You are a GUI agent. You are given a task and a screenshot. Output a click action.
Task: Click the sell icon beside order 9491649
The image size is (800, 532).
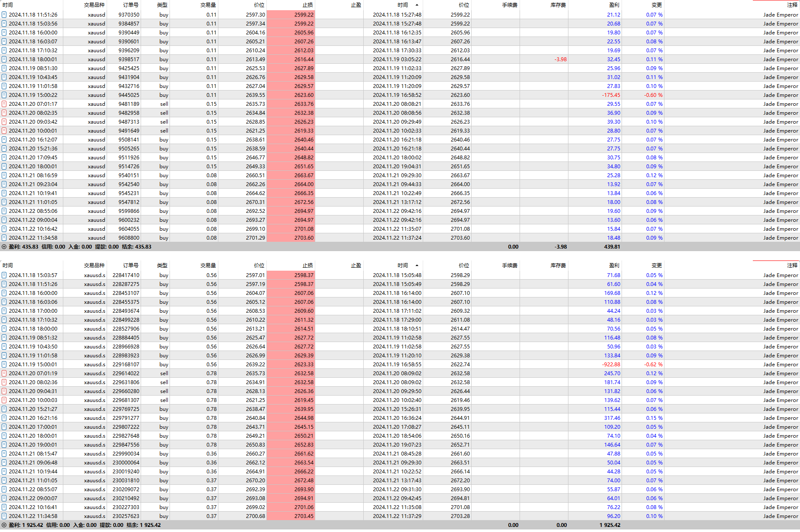(4, 130)
